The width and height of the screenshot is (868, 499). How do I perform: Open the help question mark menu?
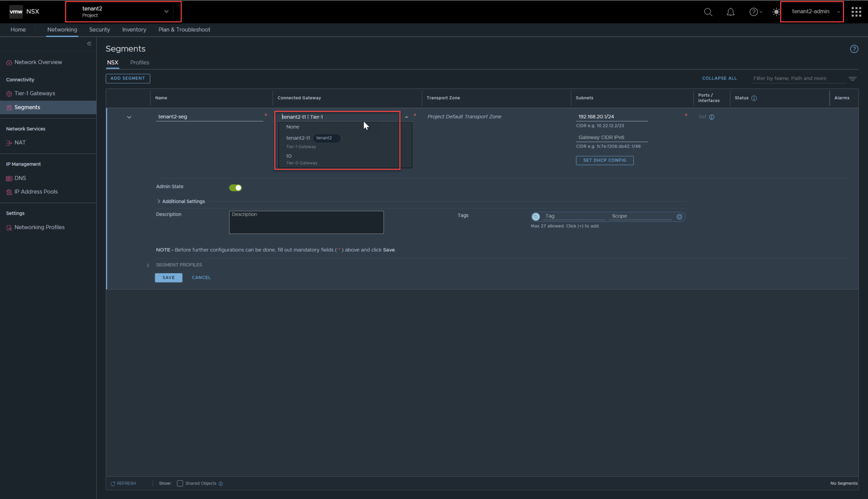click(x=755, y=12)
